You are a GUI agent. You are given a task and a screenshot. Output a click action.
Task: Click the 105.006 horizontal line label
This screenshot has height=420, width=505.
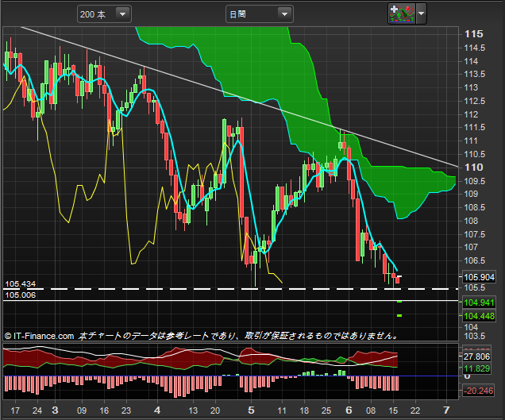21,295
